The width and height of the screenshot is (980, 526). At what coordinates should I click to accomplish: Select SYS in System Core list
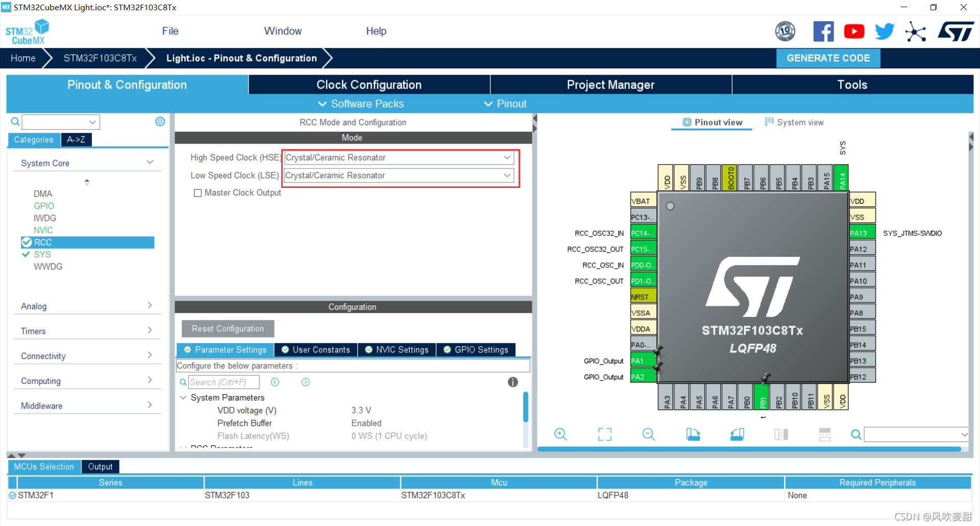tap(42, 254)
